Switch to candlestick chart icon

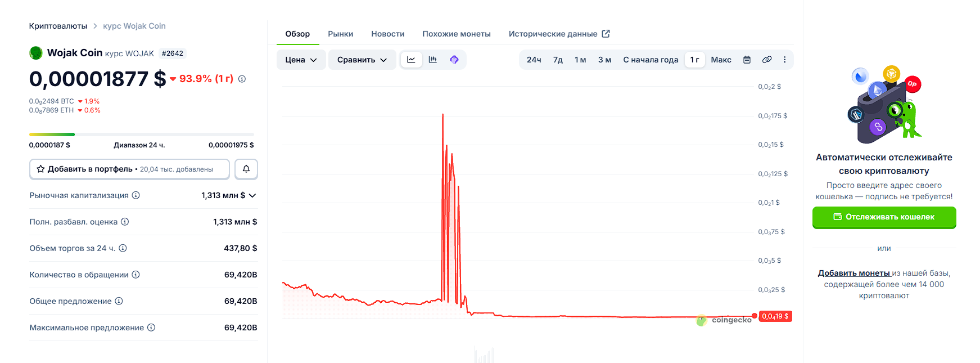[432, 60]
